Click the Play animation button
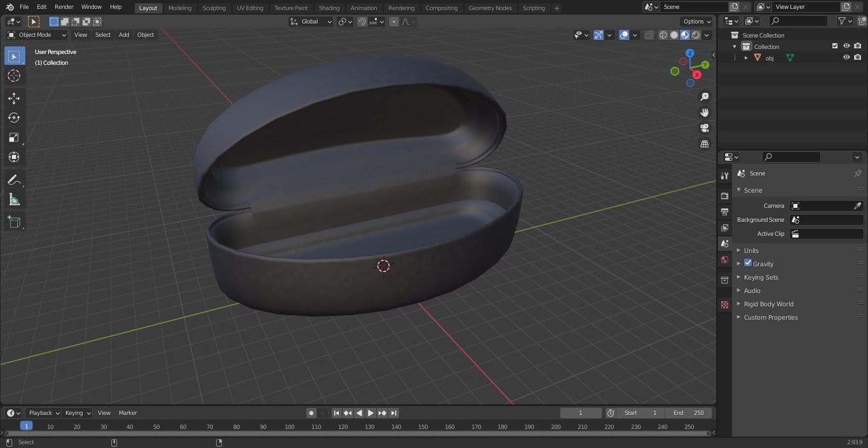The height and width of the screenshot is (448, 868). [x=370, y=413]
